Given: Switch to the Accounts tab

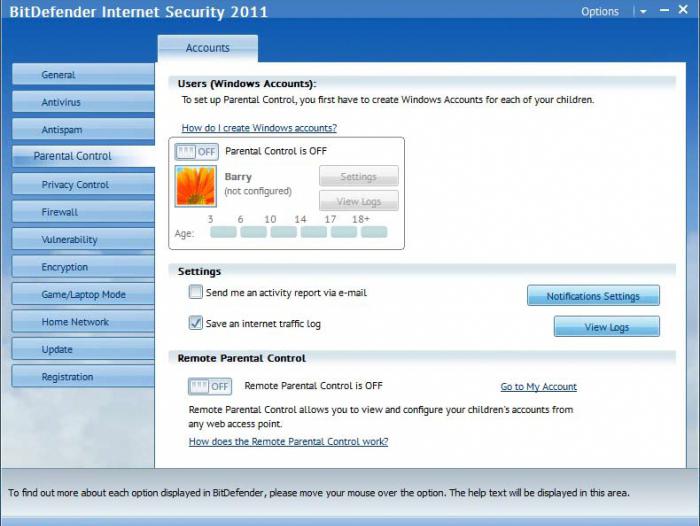Looking at the screenshot, I should click(x=208, y=48).
